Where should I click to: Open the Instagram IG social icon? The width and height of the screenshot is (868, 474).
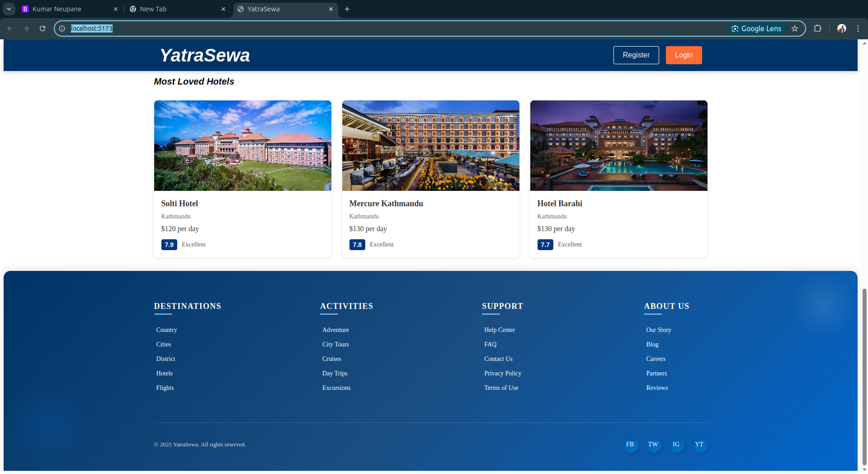(676, 445)
